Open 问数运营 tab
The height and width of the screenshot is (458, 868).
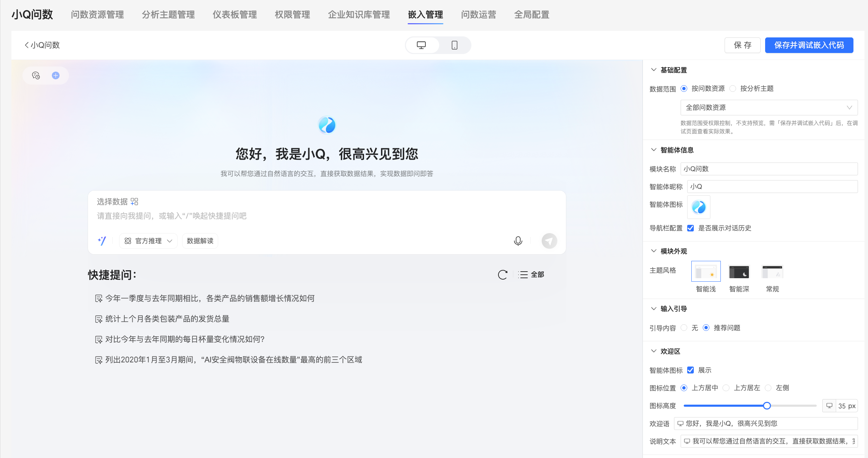479,15
